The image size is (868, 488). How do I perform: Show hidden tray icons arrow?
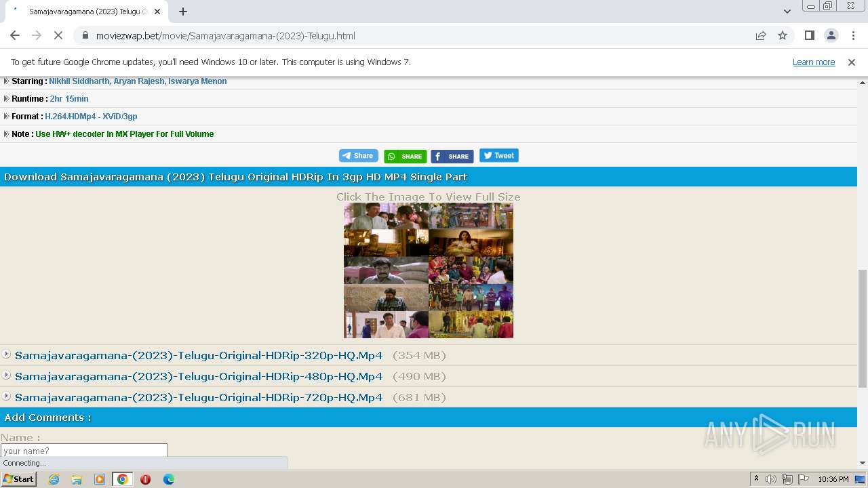click(x=756, y=479)
